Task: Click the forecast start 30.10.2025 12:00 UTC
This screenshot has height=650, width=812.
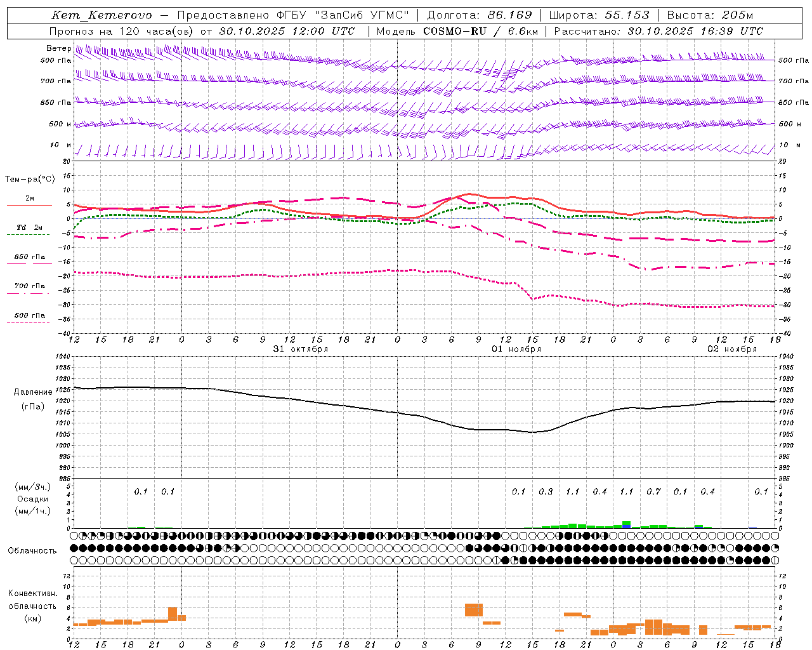Action: click(287, 31)
